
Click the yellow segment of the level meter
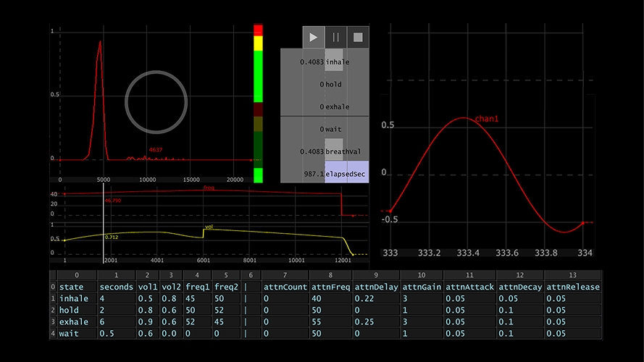click(258, 43)
